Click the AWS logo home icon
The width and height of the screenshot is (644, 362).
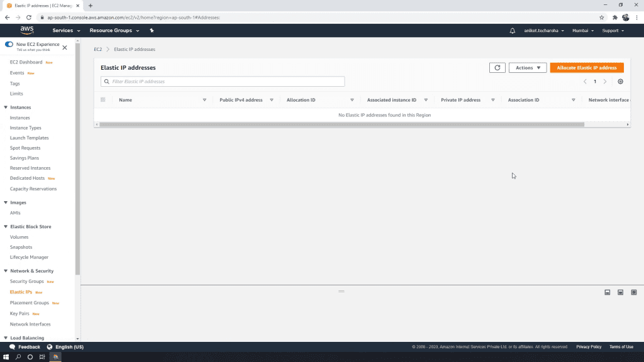click(x=27, y=30)
